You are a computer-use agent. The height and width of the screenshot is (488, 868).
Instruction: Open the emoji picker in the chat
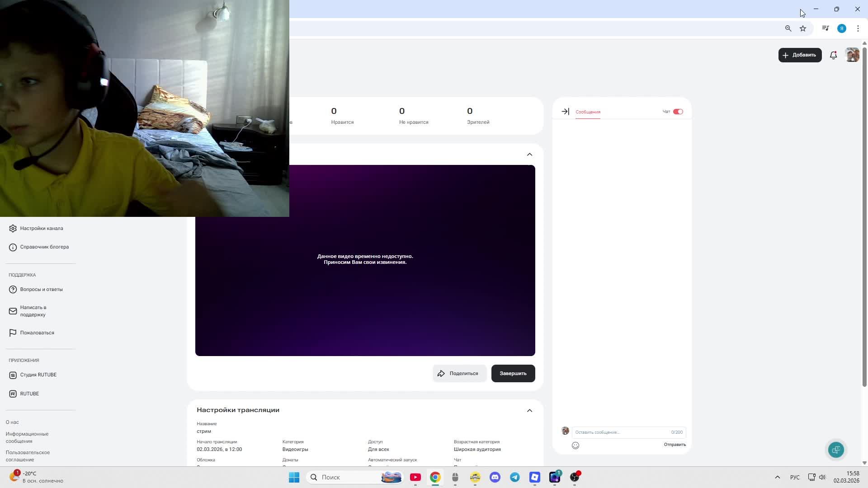point(576,446)
